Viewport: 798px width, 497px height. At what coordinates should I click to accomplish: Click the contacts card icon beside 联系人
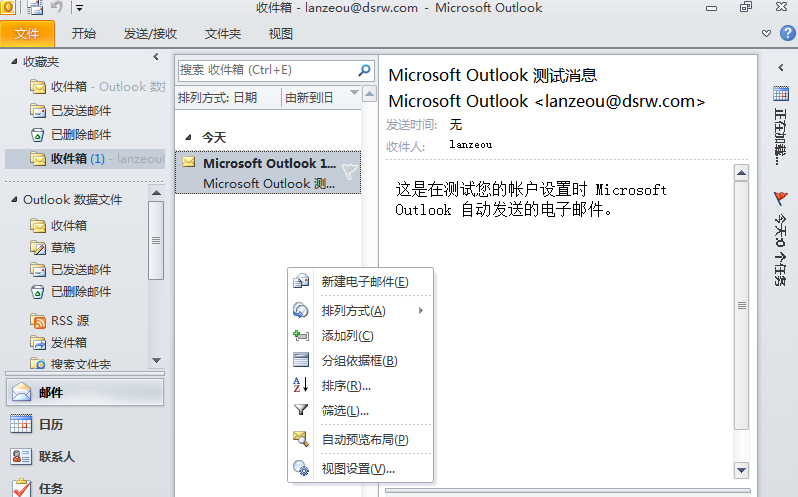tap(21, 456)
